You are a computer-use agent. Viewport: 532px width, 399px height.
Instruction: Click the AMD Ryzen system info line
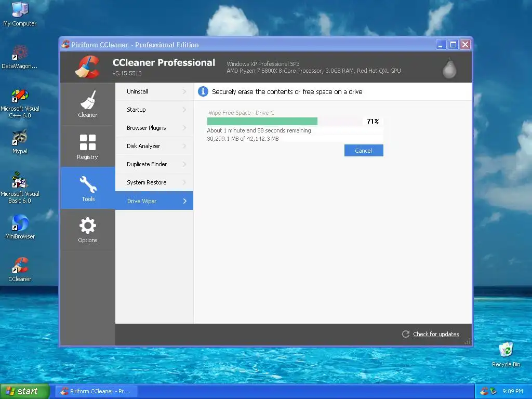(x=314, y=71)
